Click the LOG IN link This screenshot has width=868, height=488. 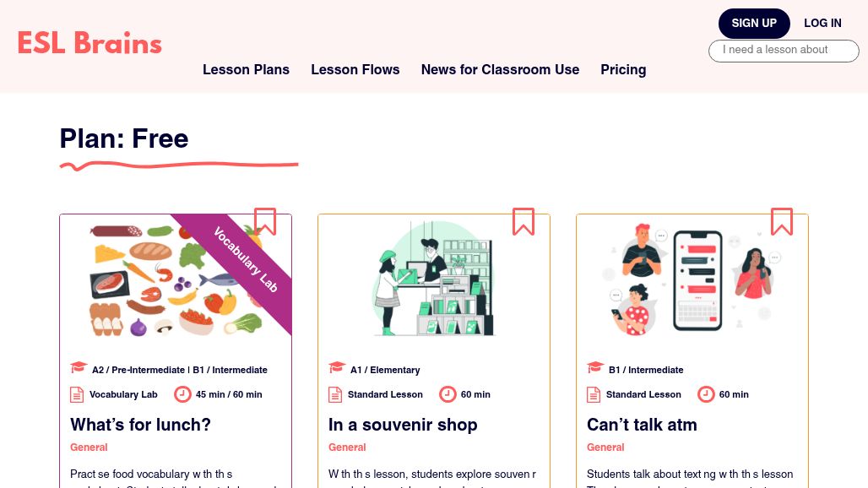pyautogui.click(x=822, y=24)
